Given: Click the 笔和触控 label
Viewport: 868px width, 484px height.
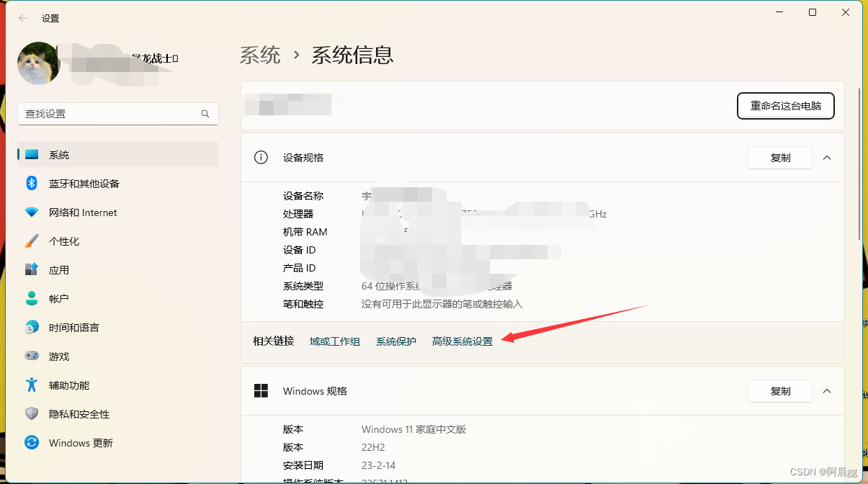Looking at the screenshot, I should click(303, 304).
